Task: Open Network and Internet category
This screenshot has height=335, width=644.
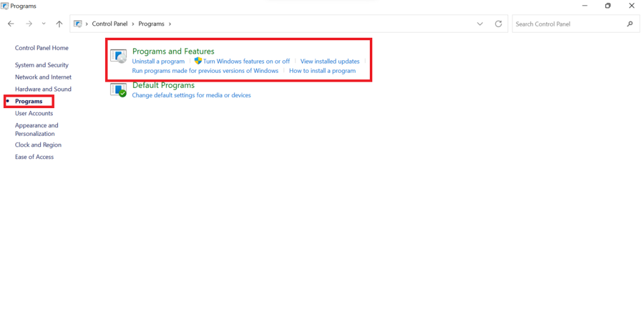Action: (x=43, y=77)
